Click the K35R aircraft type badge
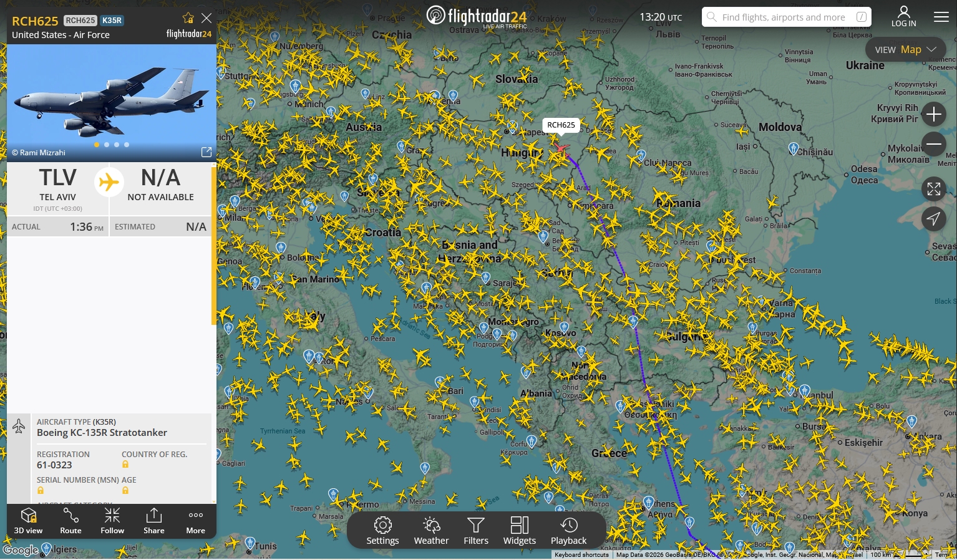 112,21
